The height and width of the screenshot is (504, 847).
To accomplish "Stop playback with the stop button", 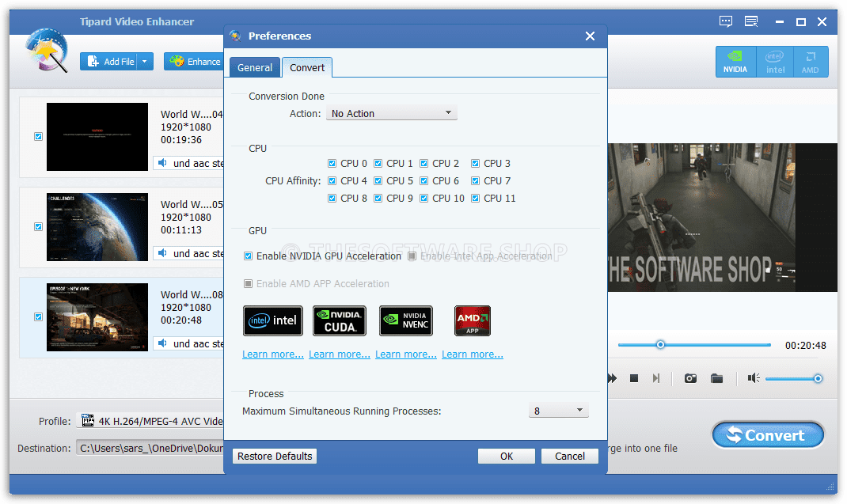I will [x=634, y=378].
